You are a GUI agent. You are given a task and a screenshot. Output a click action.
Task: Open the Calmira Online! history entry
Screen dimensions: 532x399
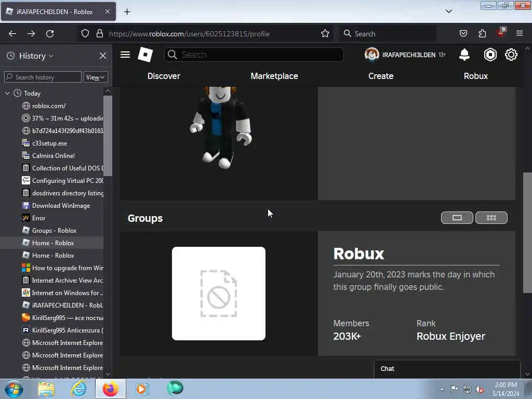click(54, 156)
